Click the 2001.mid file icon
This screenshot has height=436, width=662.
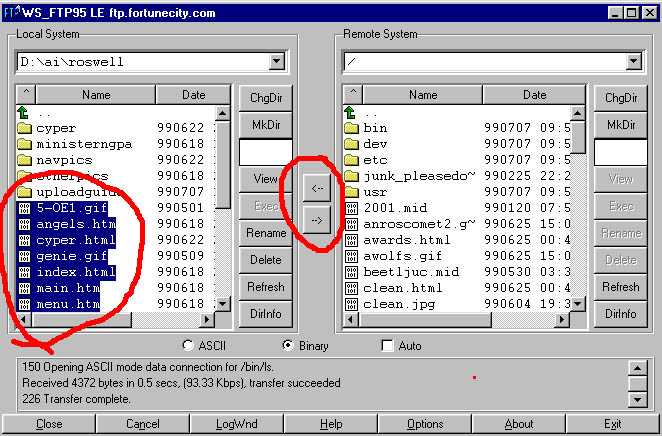(x=351, y=208)
